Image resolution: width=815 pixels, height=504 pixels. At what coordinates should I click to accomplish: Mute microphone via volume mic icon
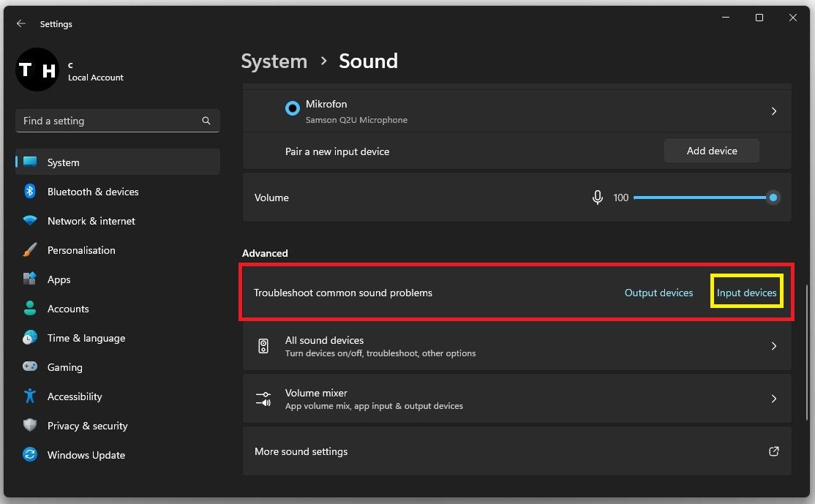click(598, 198)
